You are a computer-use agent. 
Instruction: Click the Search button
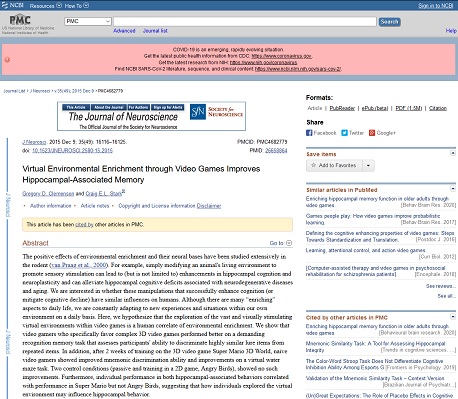pyautogui.click(x=389, y=22)
